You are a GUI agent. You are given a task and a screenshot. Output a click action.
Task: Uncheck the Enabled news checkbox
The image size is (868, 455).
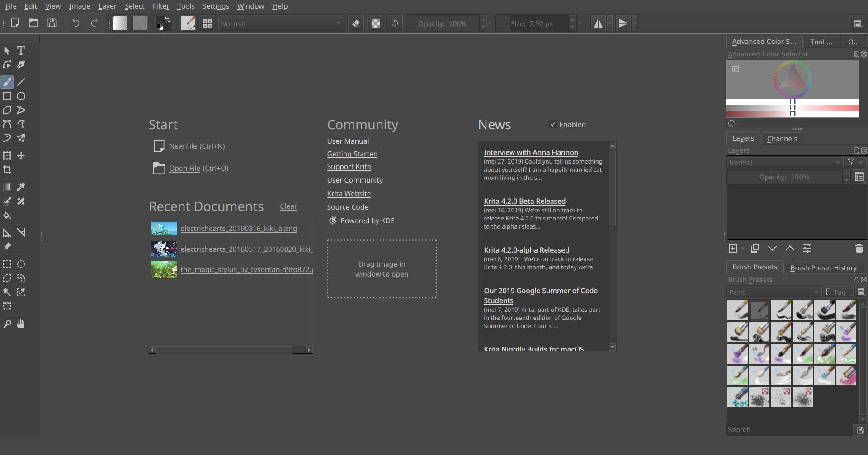pyautogui.click(x=552, y=124)
